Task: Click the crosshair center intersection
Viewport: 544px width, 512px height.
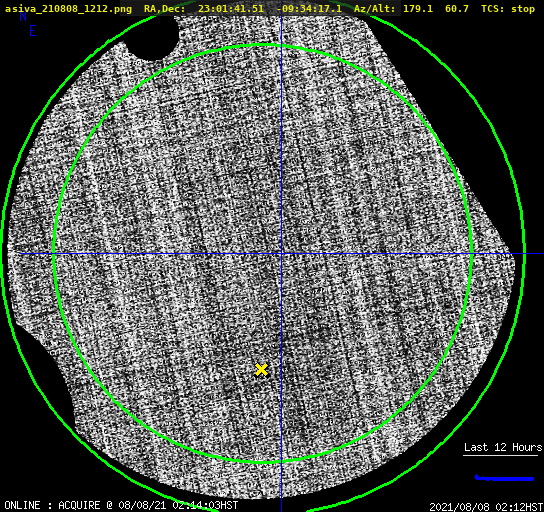Action: (281, 254)
